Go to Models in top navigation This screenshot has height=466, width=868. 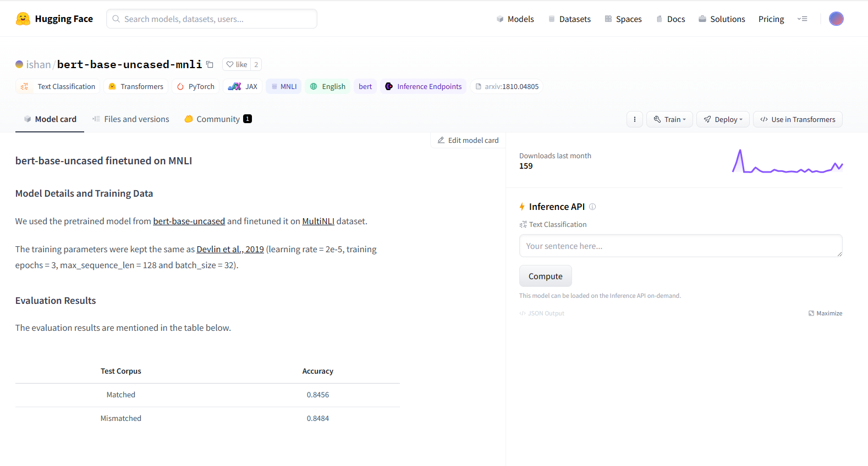(515, 19)
